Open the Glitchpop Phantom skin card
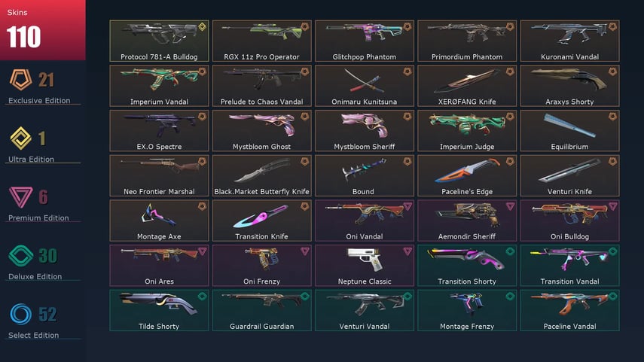The height and width of the screenshot is (362, 644). click(365, 41)
